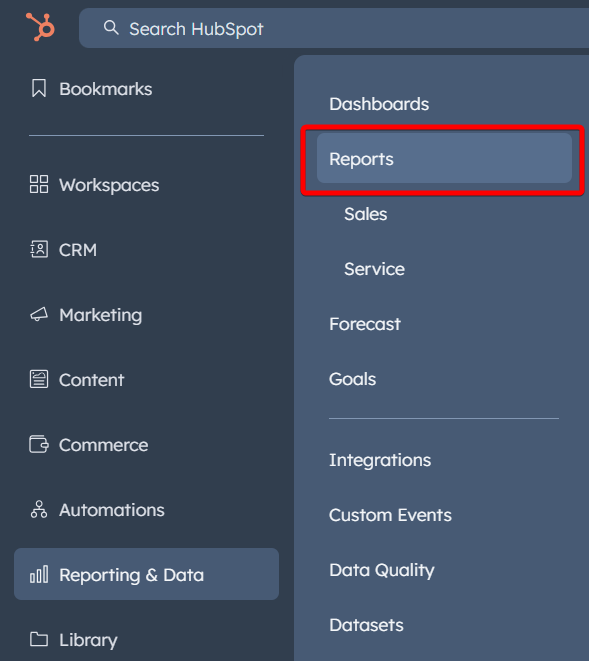
Task: Click the Workspaces grid icon
Action: [39, 184]
